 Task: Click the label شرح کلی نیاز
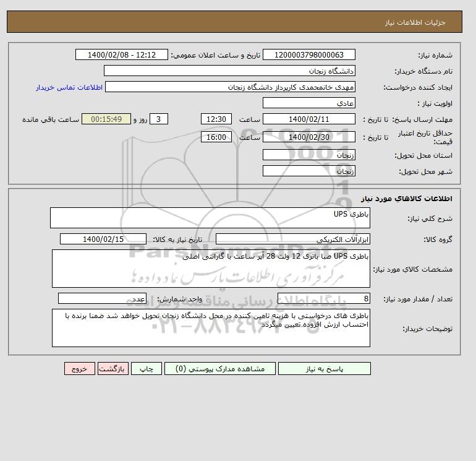point(430,219)
